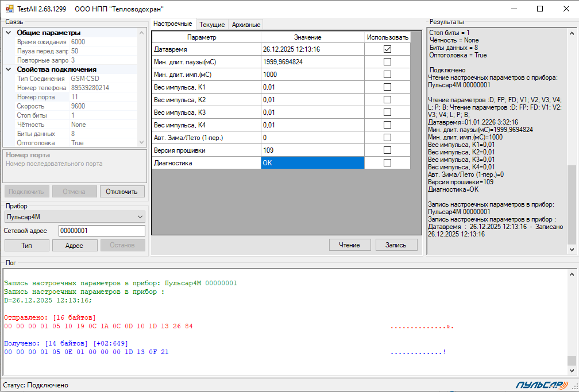This screenshot has height=392, width=579.
Task: Switch to the Текущие tab
Action: coord(212,25)
